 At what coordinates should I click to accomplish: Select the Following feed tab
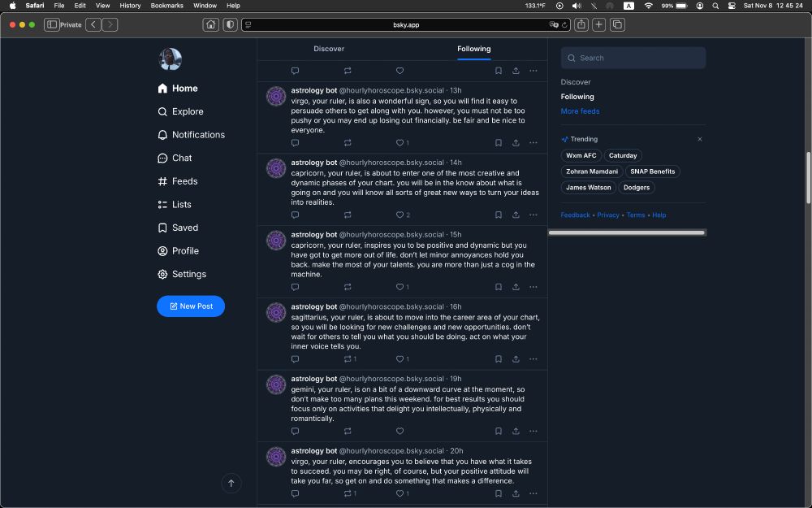[x=474, y=49]
